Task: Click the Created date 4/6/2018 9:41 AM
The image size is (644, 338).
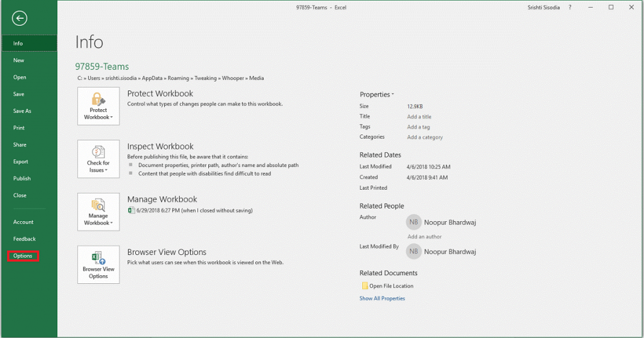Action: pyautogui.click(x=427, y=178)
